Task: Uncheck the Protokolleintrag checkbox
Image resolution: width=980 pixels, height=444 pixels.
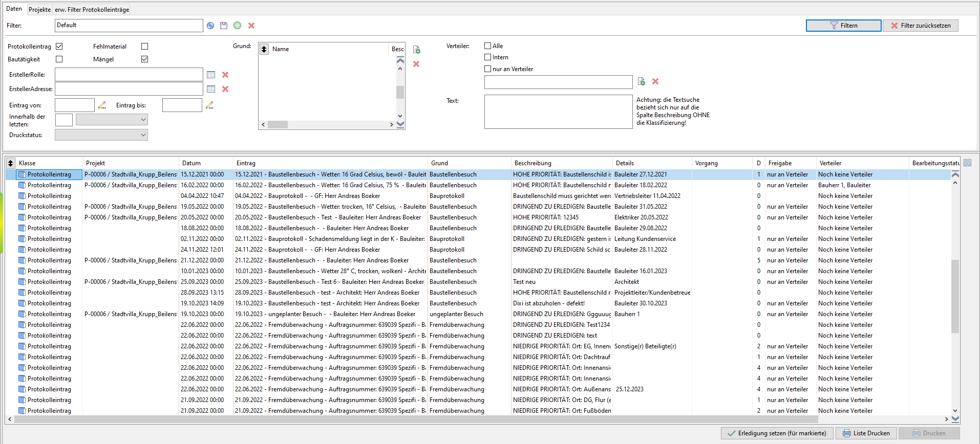Action: tap(59, 47)
